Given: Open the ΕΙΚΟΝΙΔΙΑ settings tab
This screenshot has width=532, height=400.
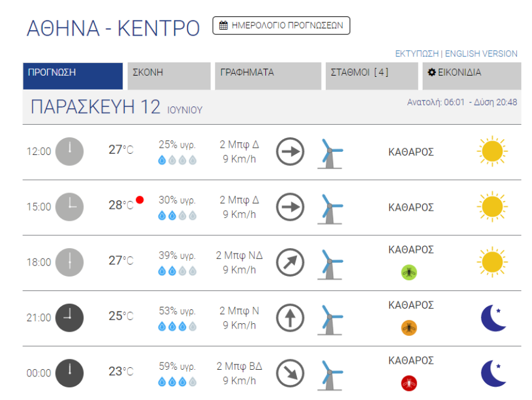Looking at the screenshot, I should 472,76.
